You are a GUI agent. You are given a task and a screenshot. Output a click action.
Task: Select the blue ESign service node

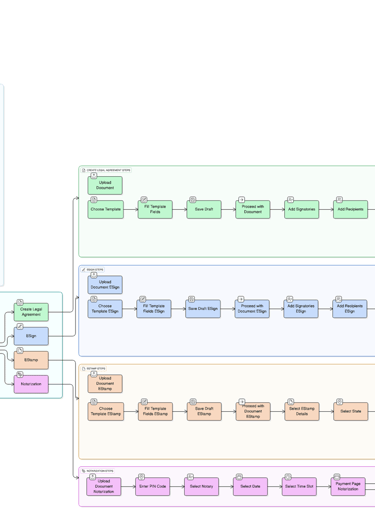[x=31, y=336]
